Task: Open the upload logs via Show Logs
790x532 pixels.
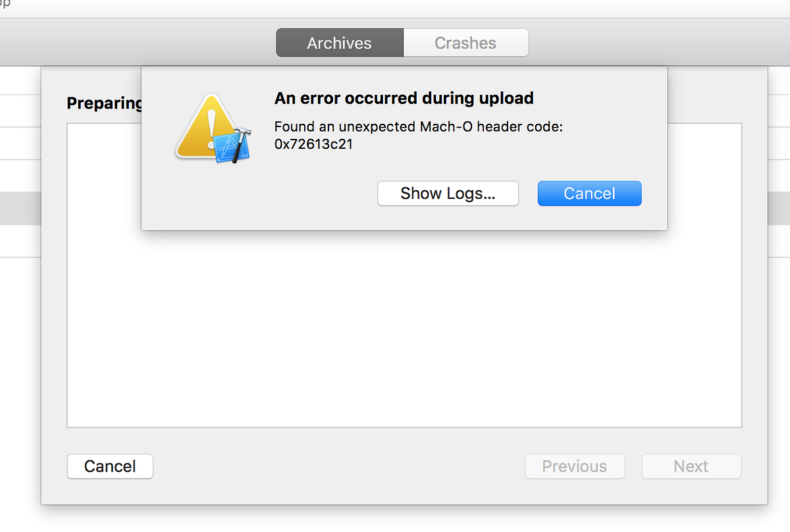Action: [448, 193]
